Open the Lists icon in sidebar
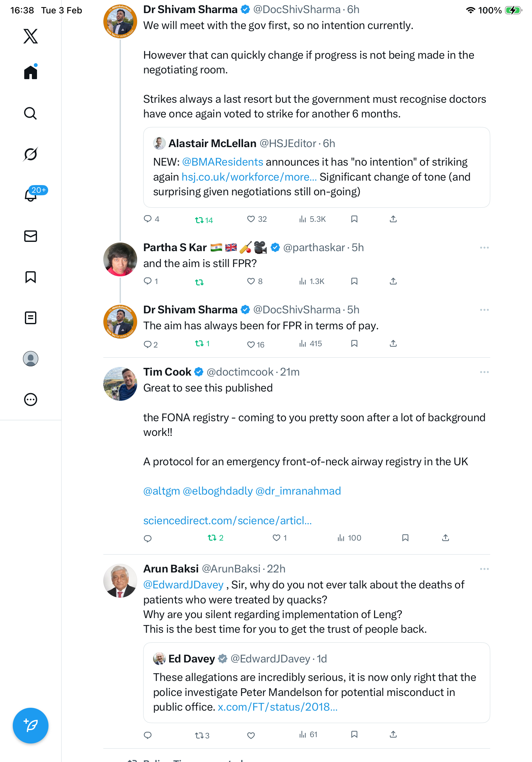 [x=31, y=317]
